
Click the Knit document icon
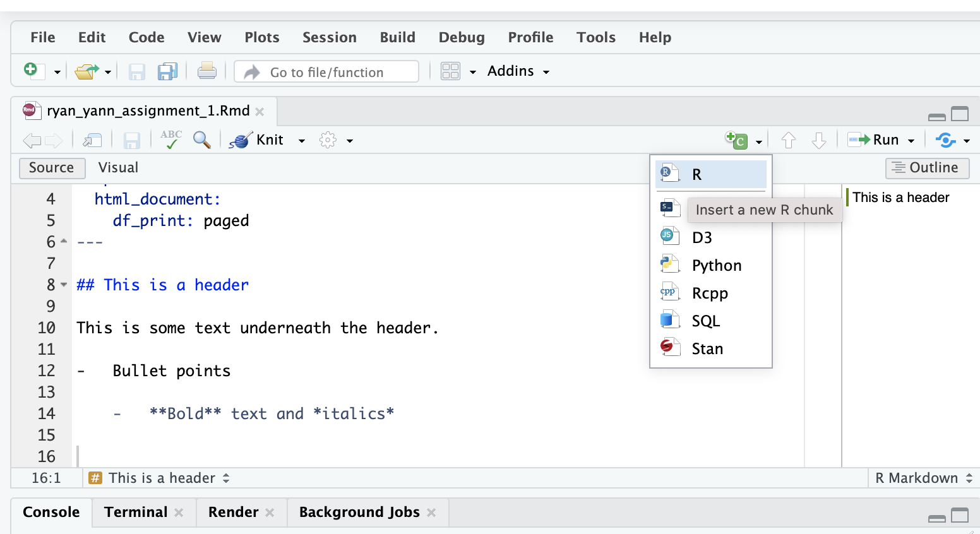point(241,140)
